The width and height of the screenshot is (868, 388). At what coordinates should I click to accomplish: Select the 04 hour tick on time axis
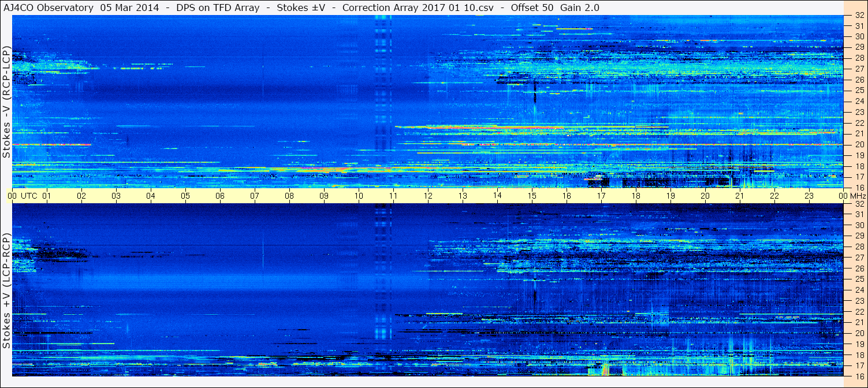click(151, 196)
